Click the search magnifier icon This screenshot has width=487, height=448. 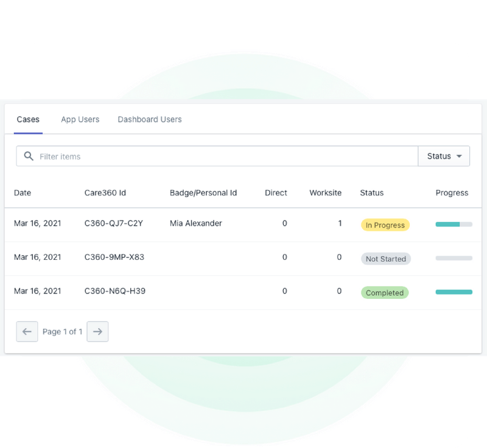click(x=29, y=156)
